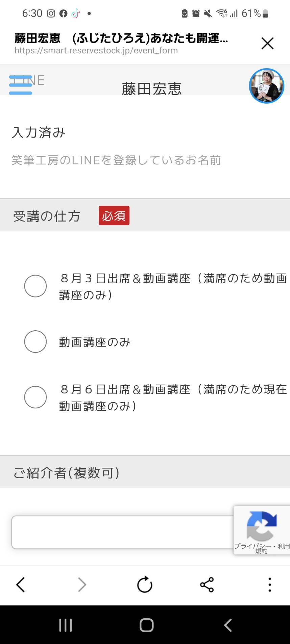Go forward with browser forward arrow
This screenshot has width=290, height=644.
(82, 585)
